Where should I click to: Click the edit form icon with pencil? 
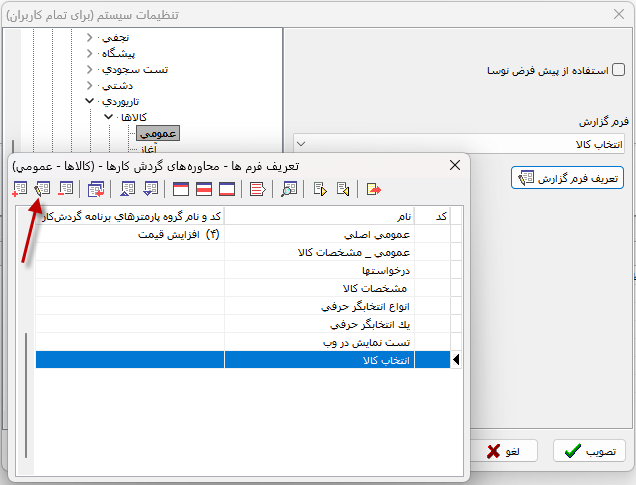[x=43, y=188]
